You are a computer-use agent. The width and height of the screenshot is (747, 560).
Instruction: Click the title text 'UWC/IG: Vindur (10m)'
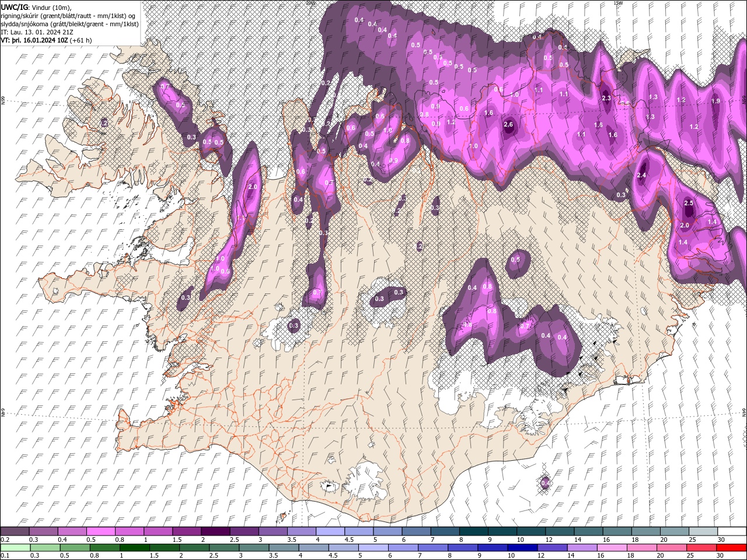click(37, 7)
